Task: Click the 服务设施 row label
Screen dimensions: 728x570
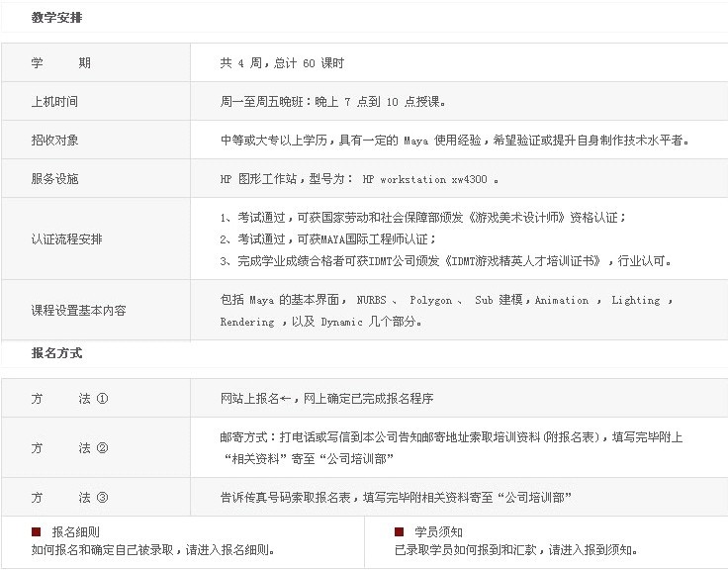Action: (55, 179)
